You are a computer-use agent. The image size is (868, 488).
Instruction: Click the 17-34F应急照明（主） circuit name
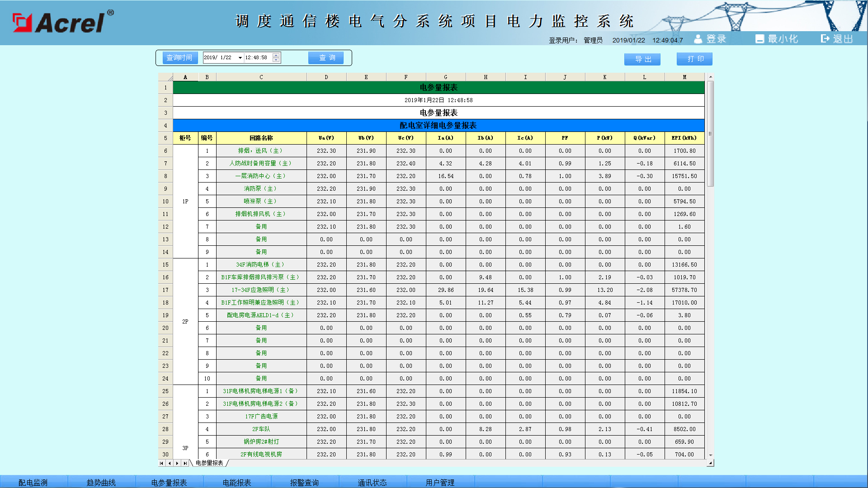point(261,290)
